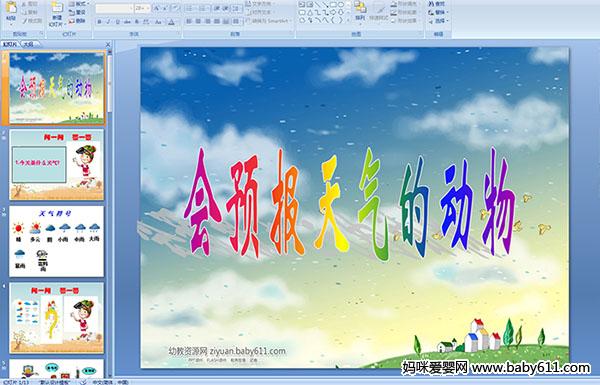This screenshot has height=385, width=600.
Task: Click the Delete slide icon
Action: [x=72, y=21]
